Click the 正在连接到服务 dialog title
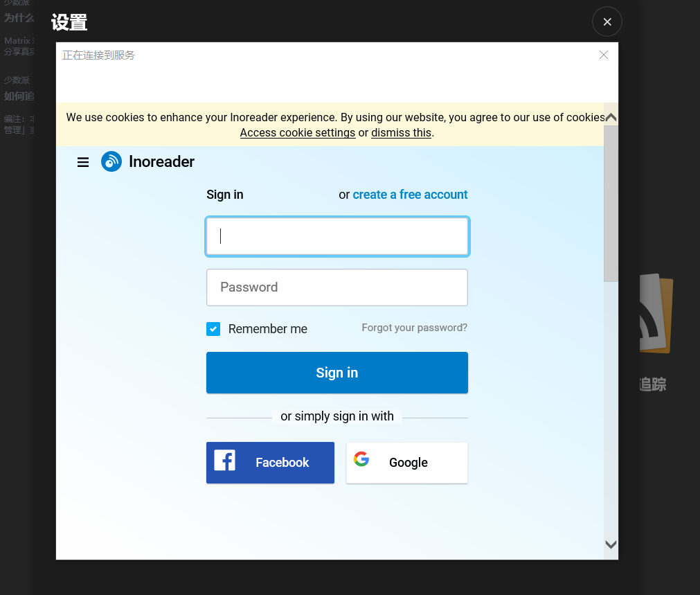The height and width of the screenshot is (595, 700). pyautogui.click(x=98, y=55)
